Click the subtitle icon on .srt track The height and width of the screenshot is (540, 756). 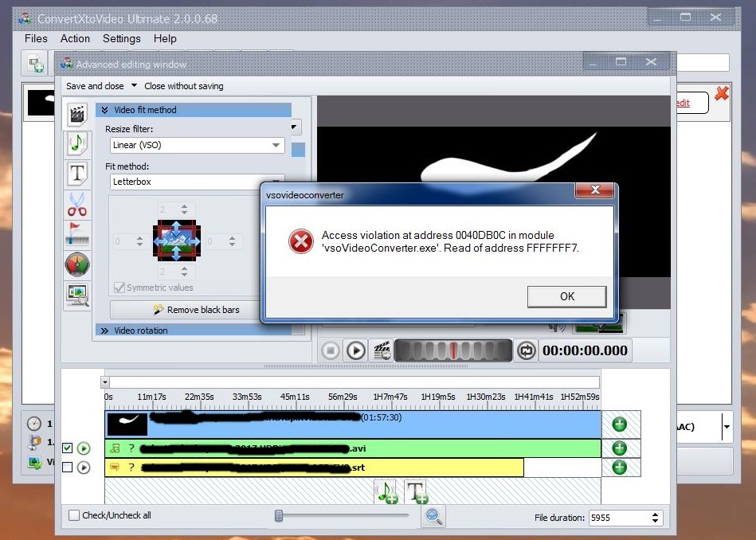coord(115,468)
